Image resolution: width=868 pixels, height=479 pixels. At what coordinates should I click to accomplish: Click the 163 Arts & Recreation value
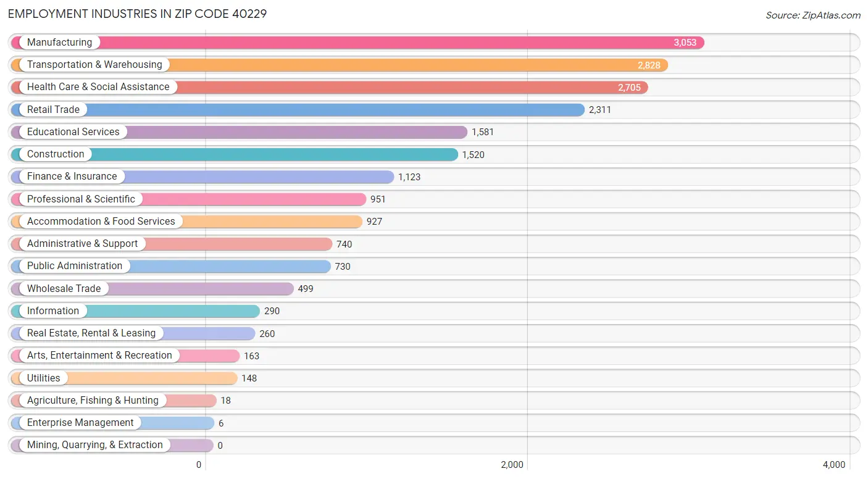click(x=252, y=356)
